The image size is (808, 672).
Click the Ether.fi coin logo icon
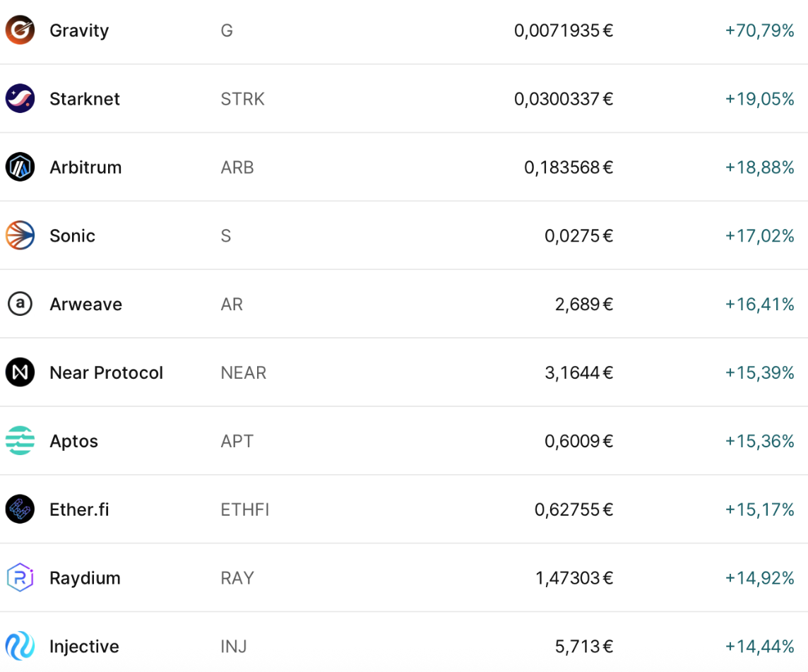coord(20,509)
